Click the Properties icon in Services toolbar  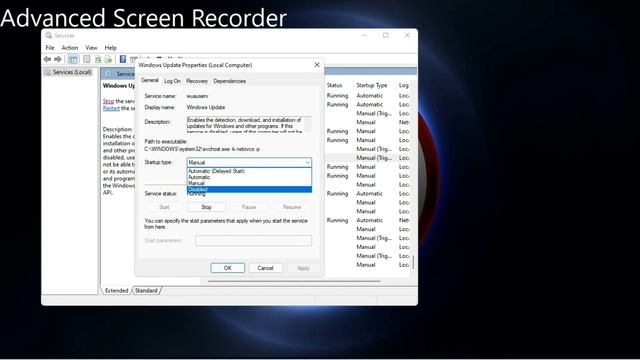tap(87, 60)
